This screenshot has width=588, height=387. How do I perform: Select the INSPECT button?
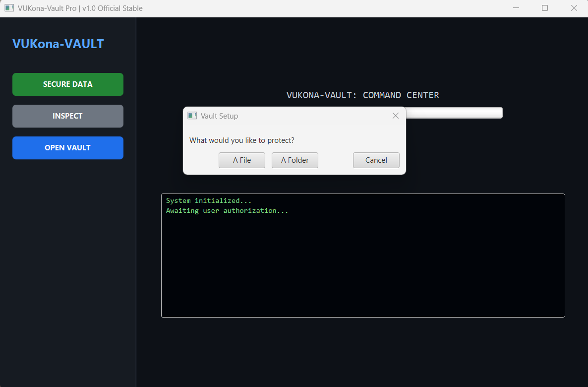click(67, 116)
